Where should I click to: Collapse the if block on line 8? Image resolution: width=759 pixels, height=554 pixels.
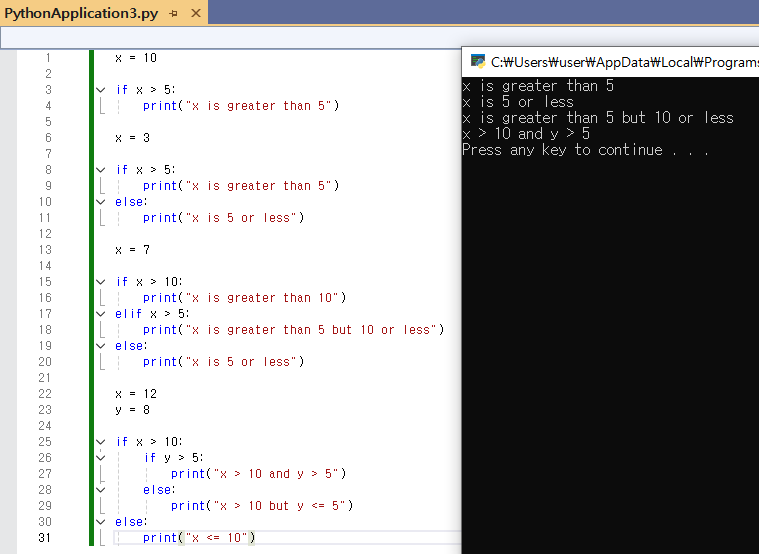click(101, 169)
